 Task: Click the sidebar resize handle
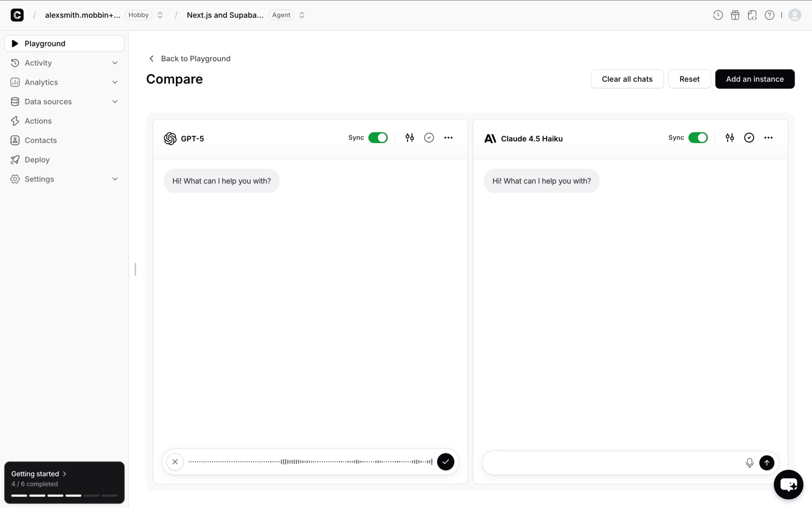[135, 269]
